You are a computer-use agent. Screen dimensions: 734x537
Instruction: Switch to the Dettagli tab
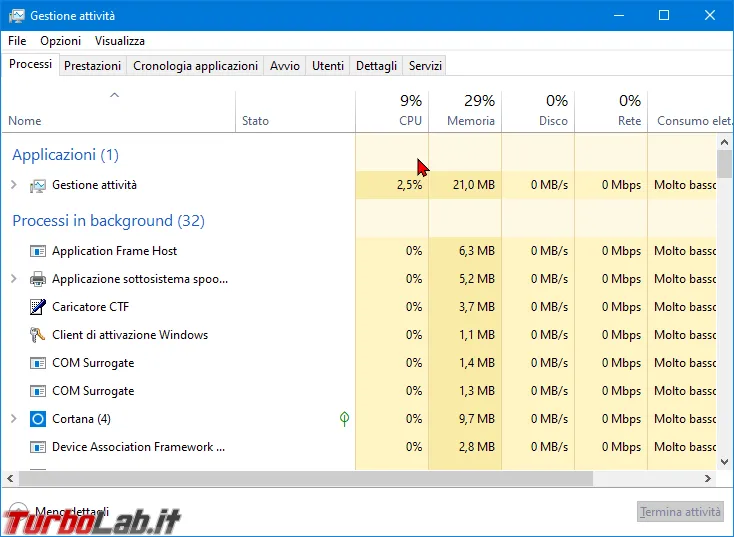coord(376,66)
